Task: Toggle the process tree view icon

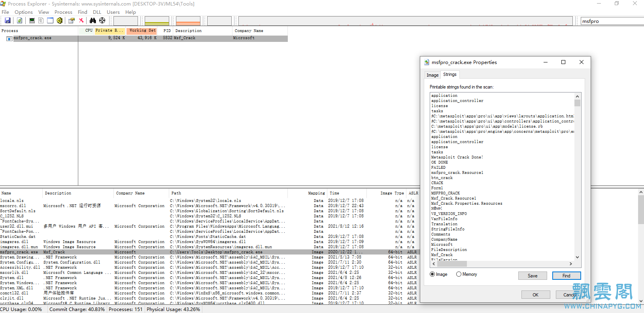Action: 41,21
